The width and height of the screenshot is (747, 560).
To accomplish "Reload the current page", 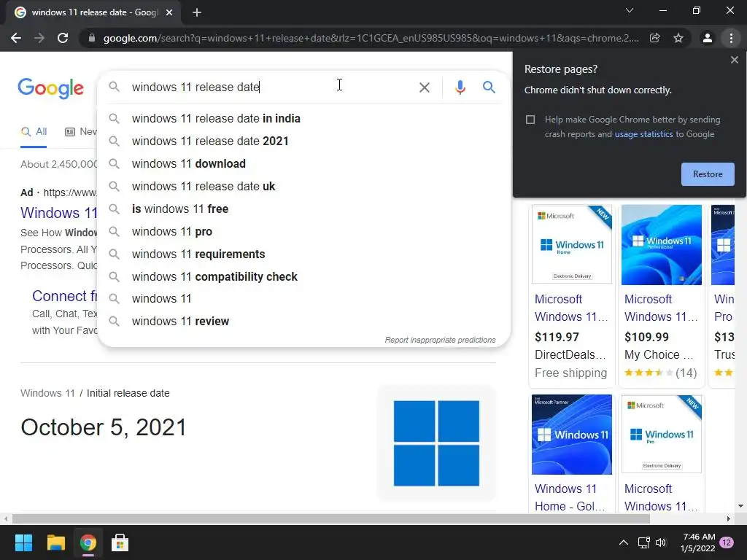I will pos(63,38).
